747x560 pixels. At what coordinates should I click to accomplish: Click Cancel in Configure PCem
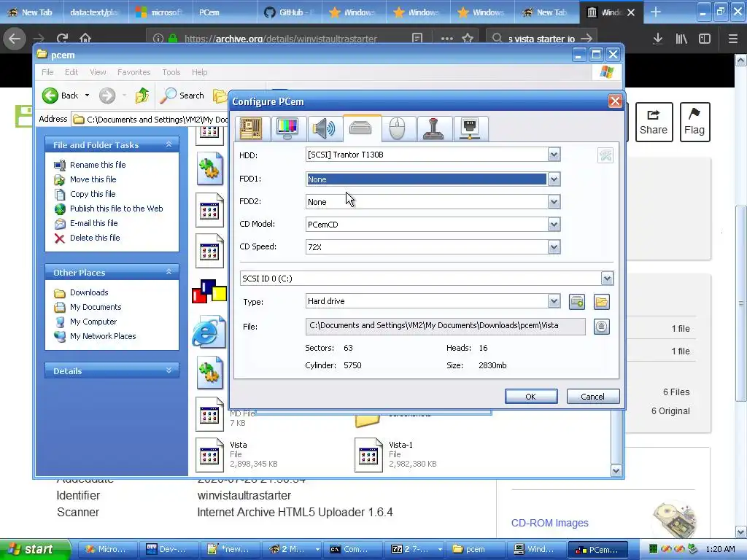point(592,397)
